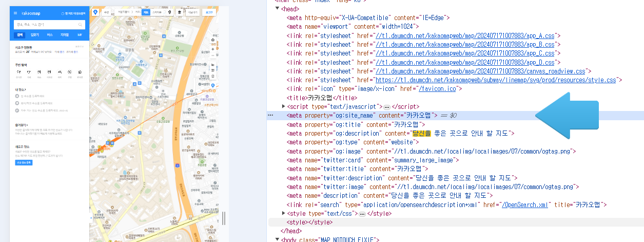Switch to the 길찾기 tab
Image resolution: width=644 pixels, height=242 pixels.
click(x=34, y=35)
